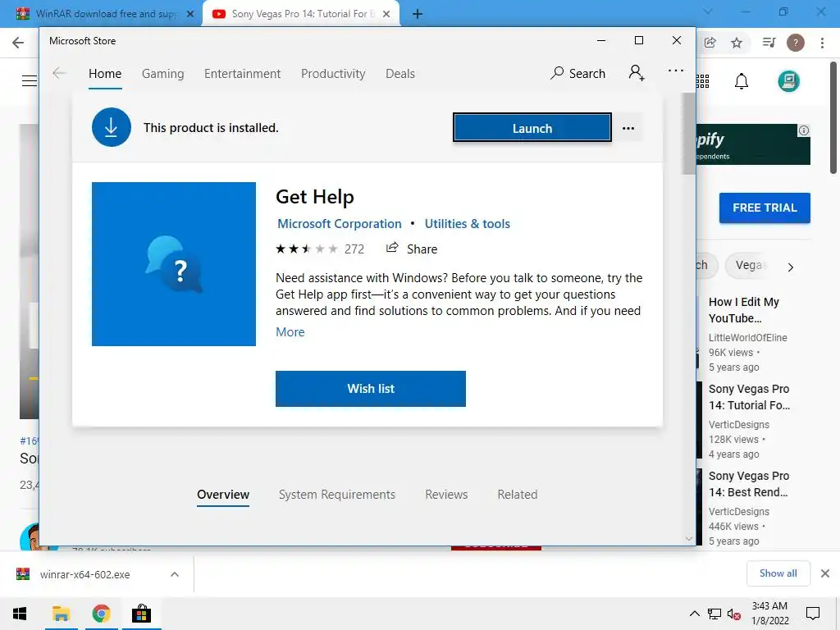Click the muted volume tray icon

click(x=733, y=614)
